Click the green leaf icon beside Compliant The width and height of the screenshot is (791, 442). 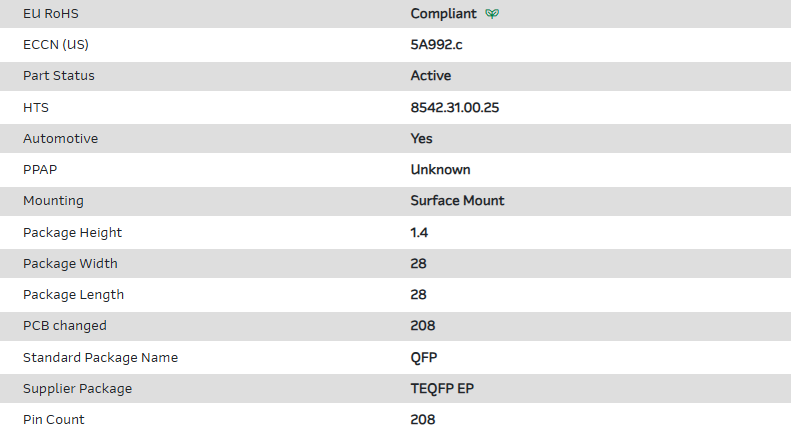tap(492, 14)
